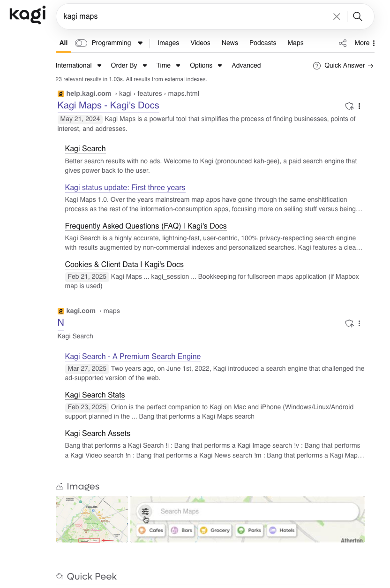Click shield icon for kagi.com maps result
Viewport: 390px width, 588px height.
click(349, 323)
